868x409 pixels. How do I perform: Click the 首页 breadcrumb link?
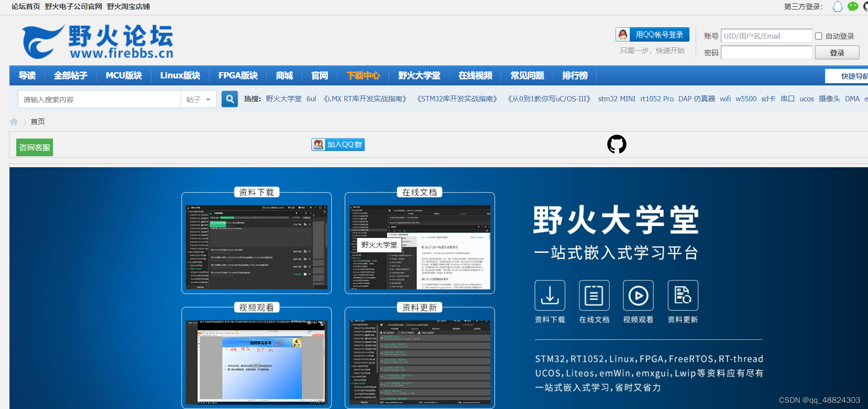pyautogui.click(x=38, y=122)
